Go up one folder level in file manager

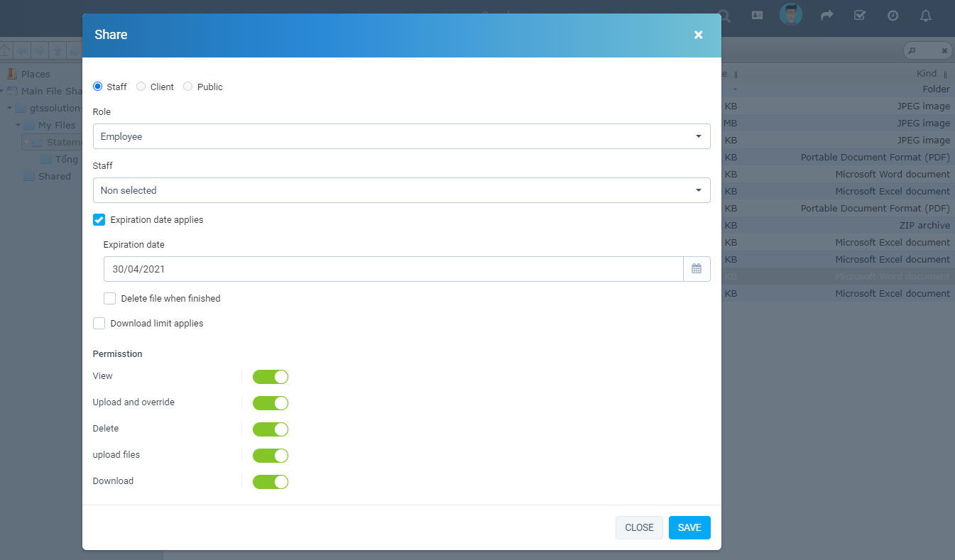[x=57, y=50]
